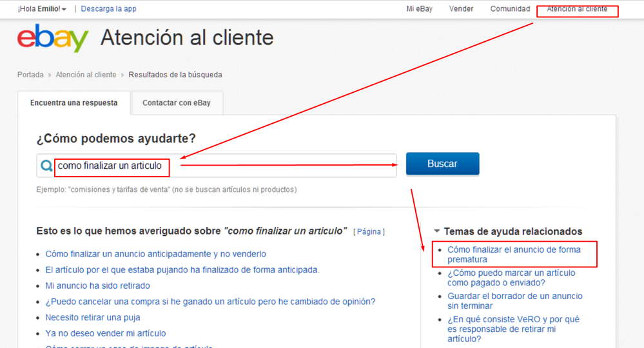The width and height of the screenshot is (644, 348).
Task: Open Cómo finalizar un anuncio anticipadamente result
Action: pyautogui.click(x=155, y=254)
